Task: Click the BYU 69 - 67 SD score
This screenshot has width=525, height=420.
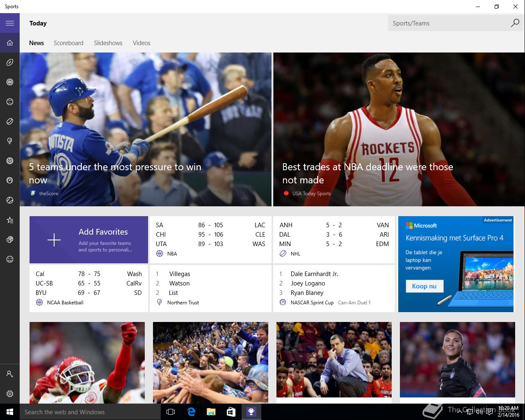Action: point(89,292)
